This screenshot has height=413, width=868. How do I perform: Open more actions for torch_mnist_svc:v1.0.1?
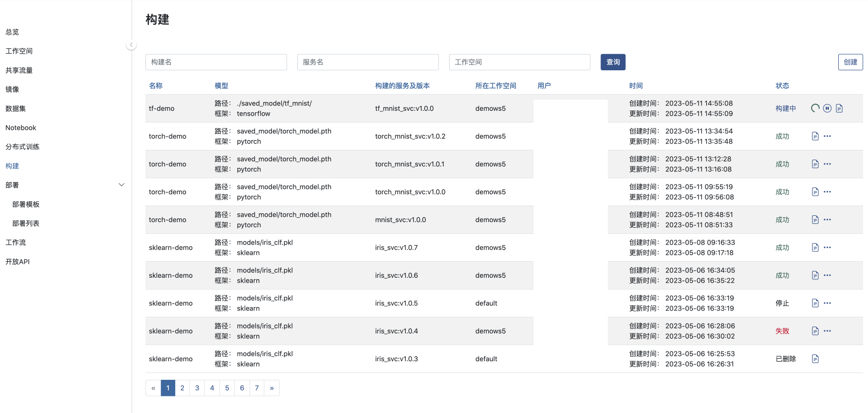tap(827, 164)
